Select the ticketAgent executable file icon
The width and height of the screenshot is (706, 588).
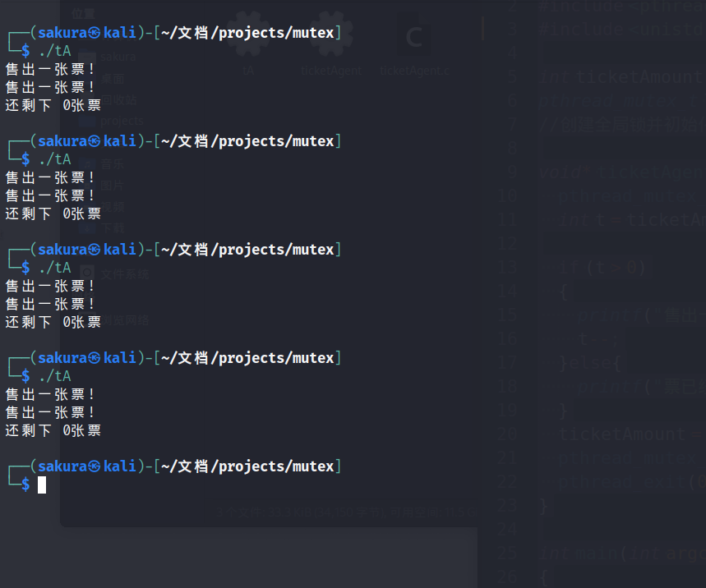(x=331, y=43)
